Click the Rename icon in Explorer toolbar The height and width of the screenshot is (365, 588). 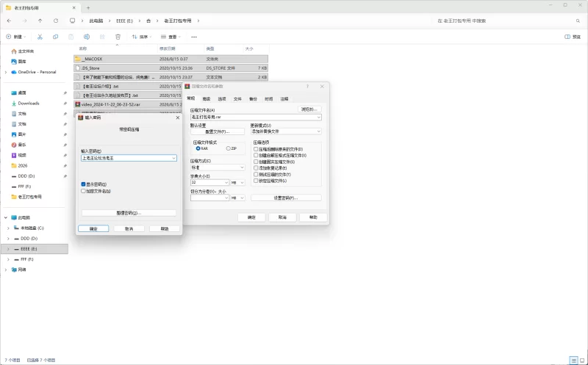[87, 37]
